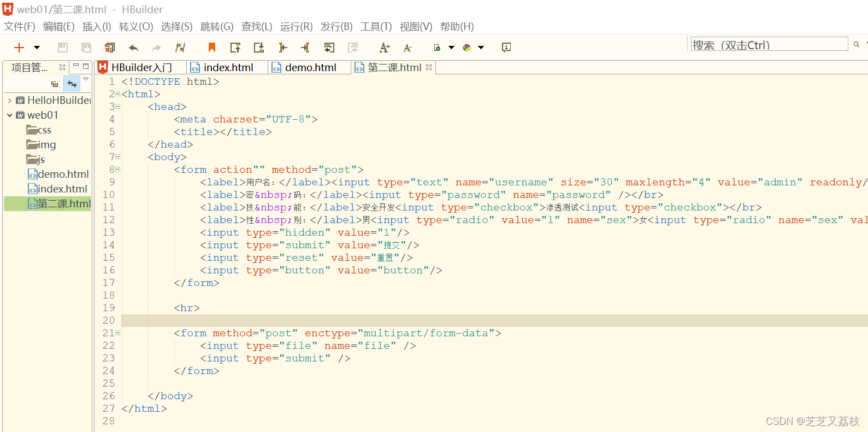Open the run device dropdown arrow
The image size is (868, 432).
(452, 48)
